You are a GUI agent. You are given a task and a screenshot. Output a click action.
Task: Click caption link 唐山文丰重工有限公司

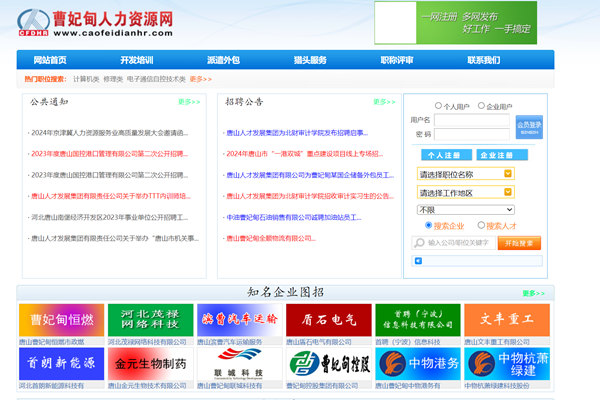click(497, 342)
